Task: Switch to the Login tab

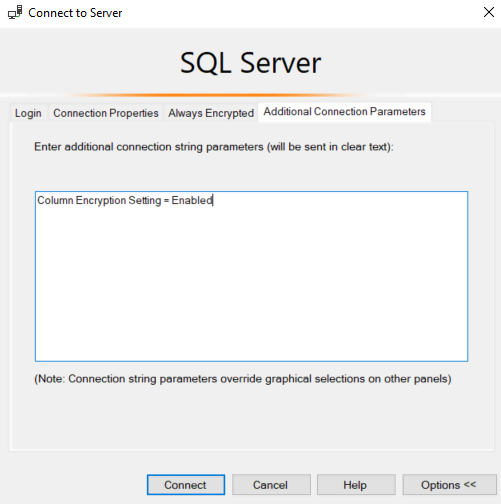Action: click(28, 113)
